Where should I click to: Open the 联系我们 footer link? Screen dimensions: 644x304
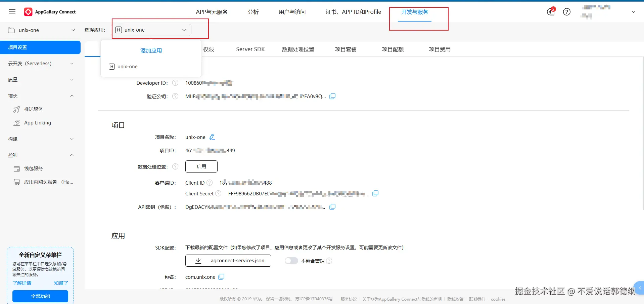point(477,299)
